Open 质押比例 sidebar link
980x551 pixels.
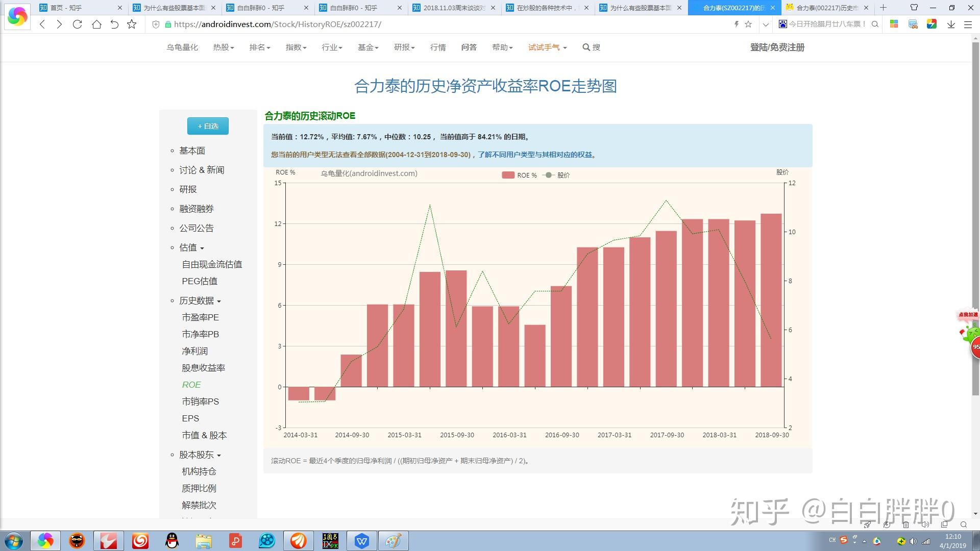(x=199, y=488)
